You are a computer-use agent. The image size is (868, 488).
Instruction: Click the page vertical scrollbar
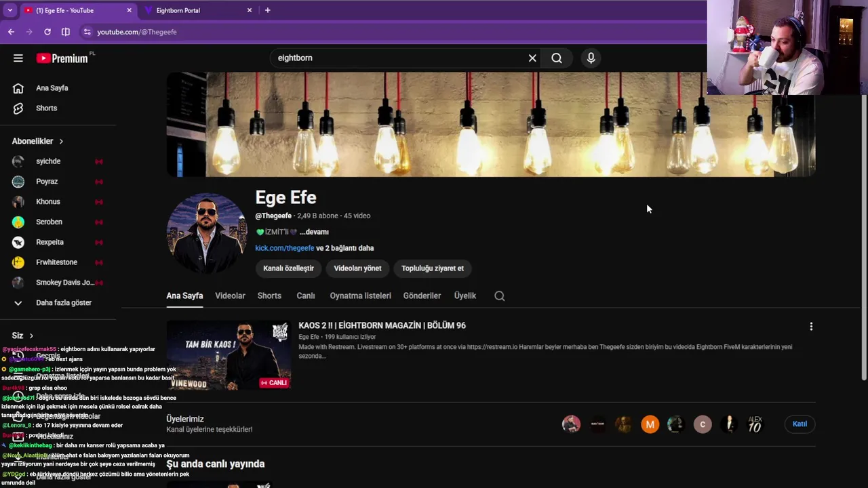point(864,237)
